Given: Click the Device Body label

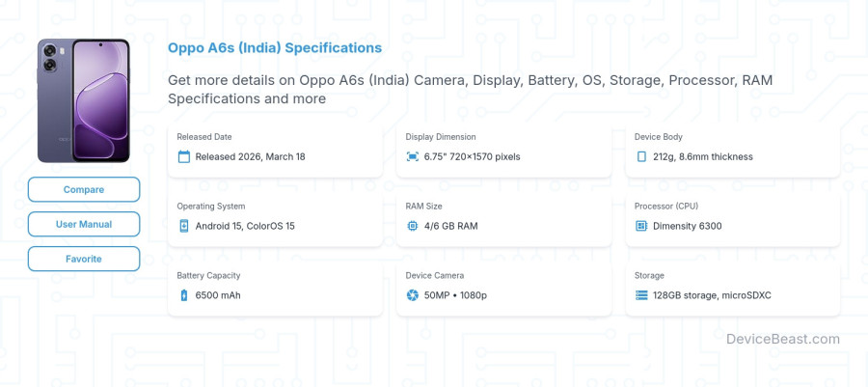Looking at the screenshot, I should (658, 137).
